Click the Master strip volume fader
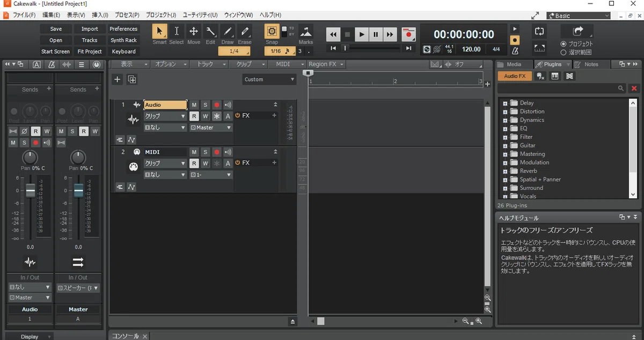 coord(78,191)
